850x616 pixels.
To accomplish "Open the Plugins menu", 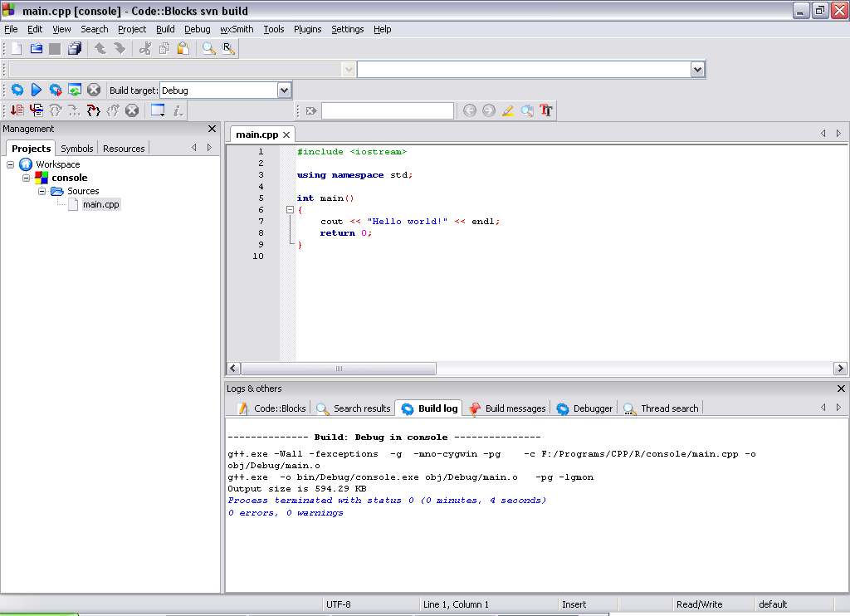I will [307, 29].
